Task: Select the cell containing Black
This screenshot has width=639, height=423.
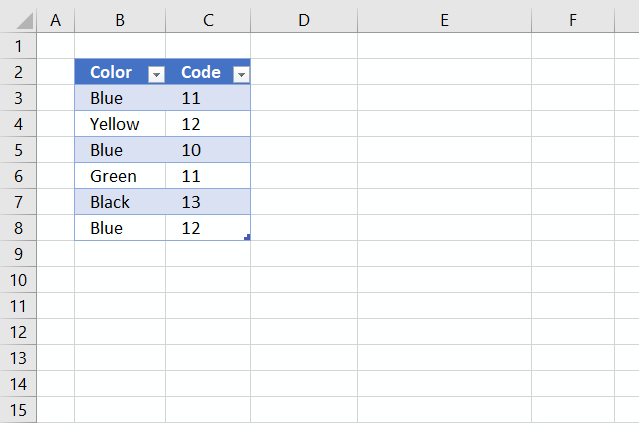Action: tap(120, 202)
